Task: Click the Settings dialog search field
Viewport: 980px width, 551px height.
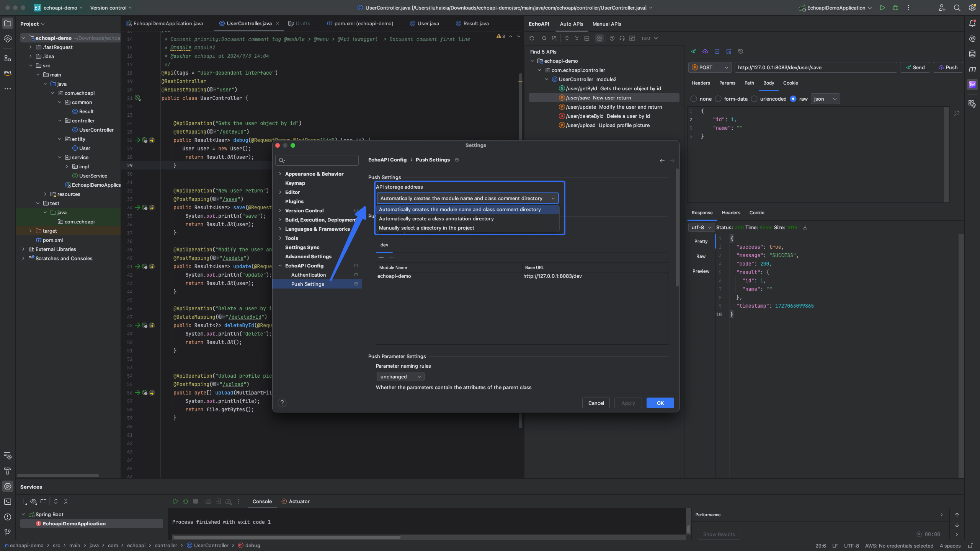Action: coord(317,160)
